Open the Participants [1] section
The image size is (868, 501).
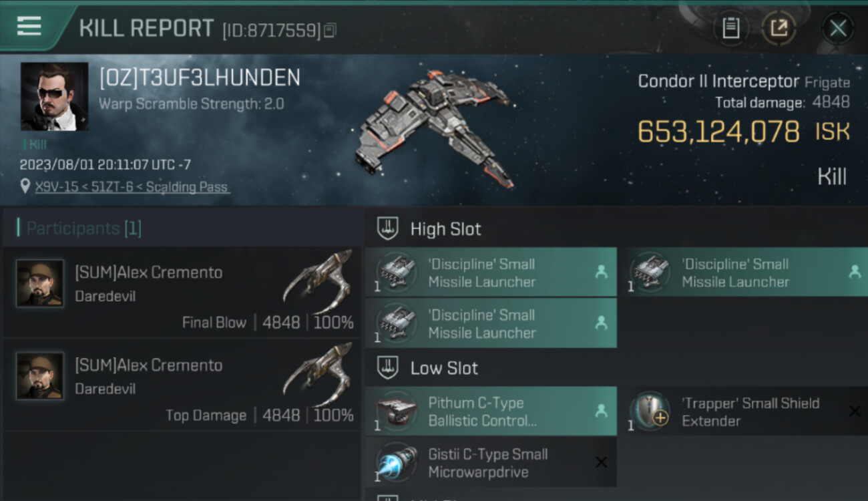pyautogui.click(x=84, y=228)
